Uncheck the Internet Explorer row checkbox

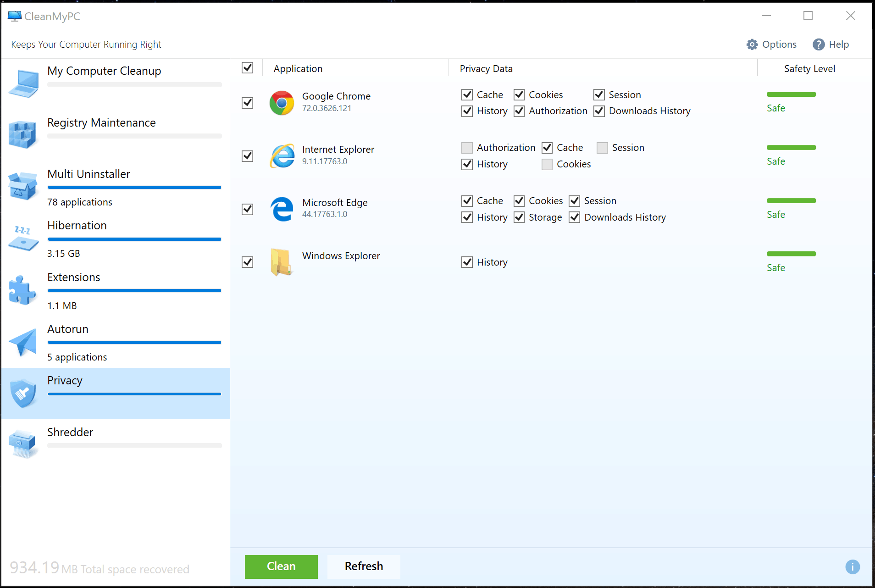(x=248, y=156)
